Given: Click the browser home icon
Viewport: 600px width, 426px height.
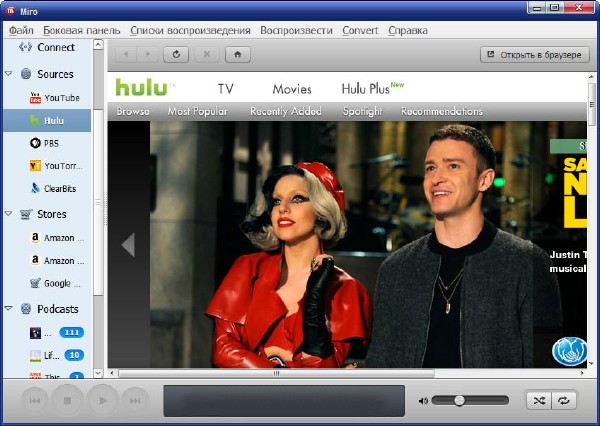Looking at the screenshot, I should pyautogui.click(x=238, y=54).
